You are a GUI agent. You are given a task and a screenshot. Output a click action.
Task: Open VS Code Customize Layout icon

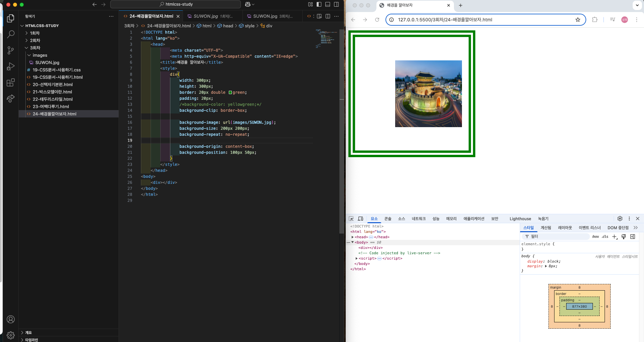pyautogui.click(x=311, y=4)
